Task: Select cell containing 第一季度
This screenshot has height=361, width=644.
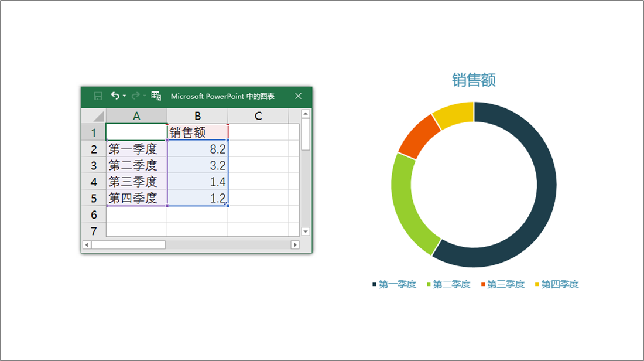Action: tap(136, 149)
